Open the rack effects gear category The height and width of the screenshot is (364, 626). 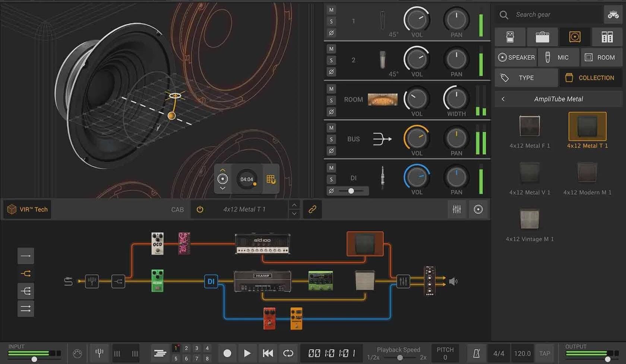click(x=607, y=37)
